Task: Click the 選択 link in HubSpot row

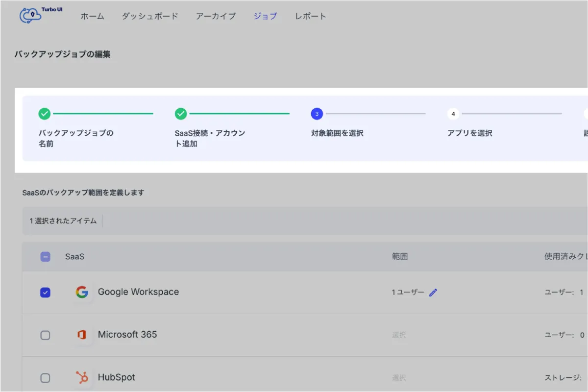Action: (x=399, y=378)
